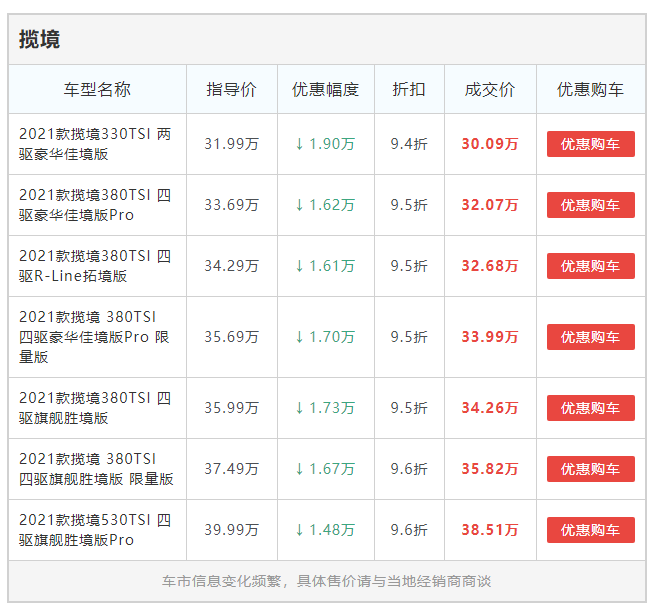Image resolution: width=665 pixels, height=615 pixels.
Task: Click the 成交价 column header
Action: tap(490, 89)
